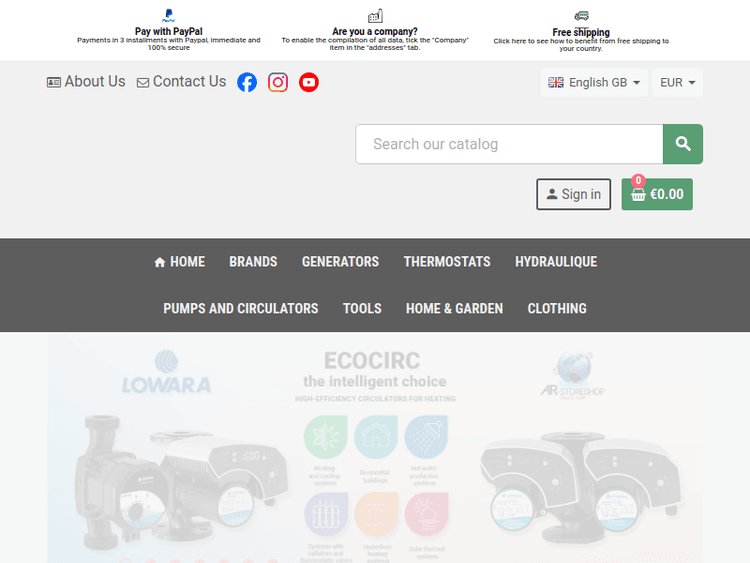750x563 pixels.
Task: Open the Instagram profile icon
Action: (x=278, y=82)
